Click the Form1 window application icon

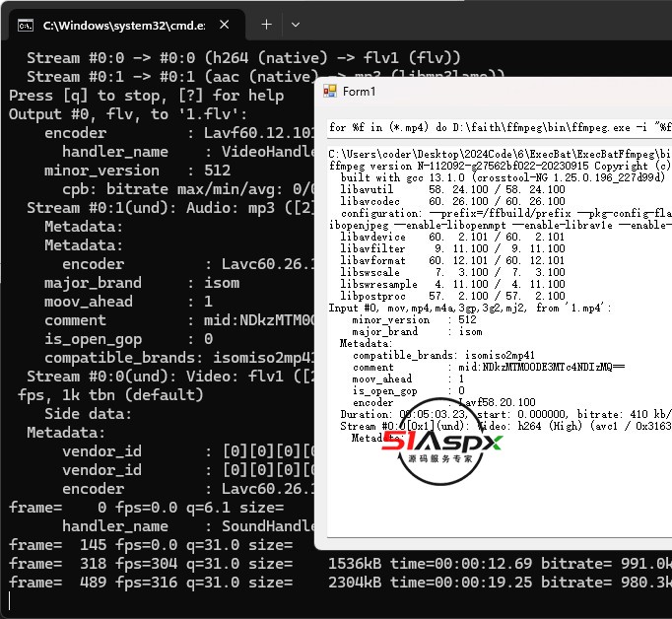(x=330, y=92)
